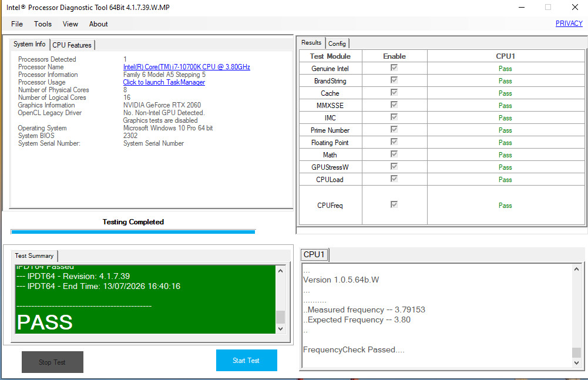Click the Expected Frequency 3.80 line
The height and width of the screenshot is (380, 588).
357,320
